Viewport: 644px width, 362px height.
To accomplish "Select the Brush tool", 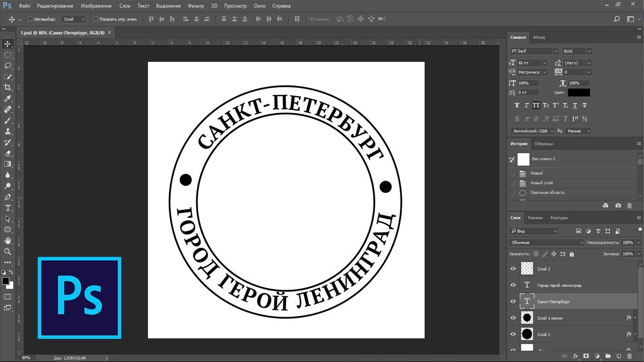I will [x=8, y=121].
